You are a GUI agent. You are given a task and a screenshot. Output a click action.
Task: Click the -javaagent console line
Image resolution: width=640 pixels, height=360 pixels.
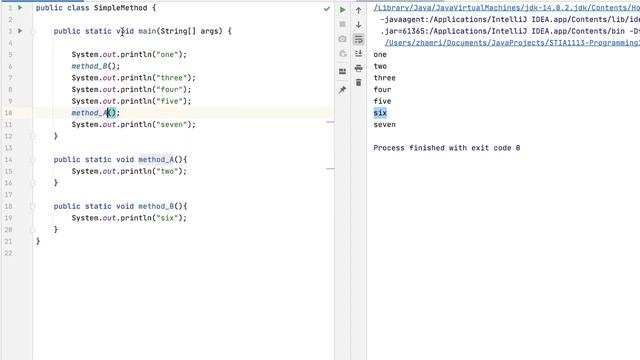(509, 20)
